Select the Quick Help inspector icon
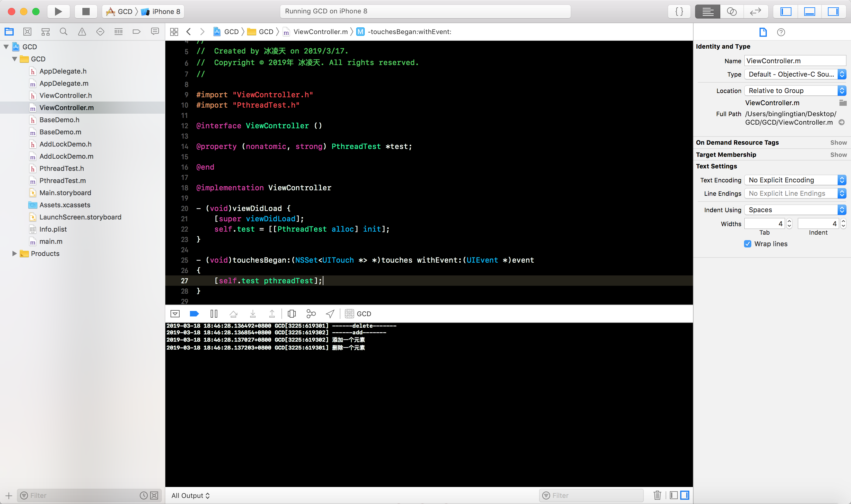This screenshot has height=504, width=851. point(781,32)
